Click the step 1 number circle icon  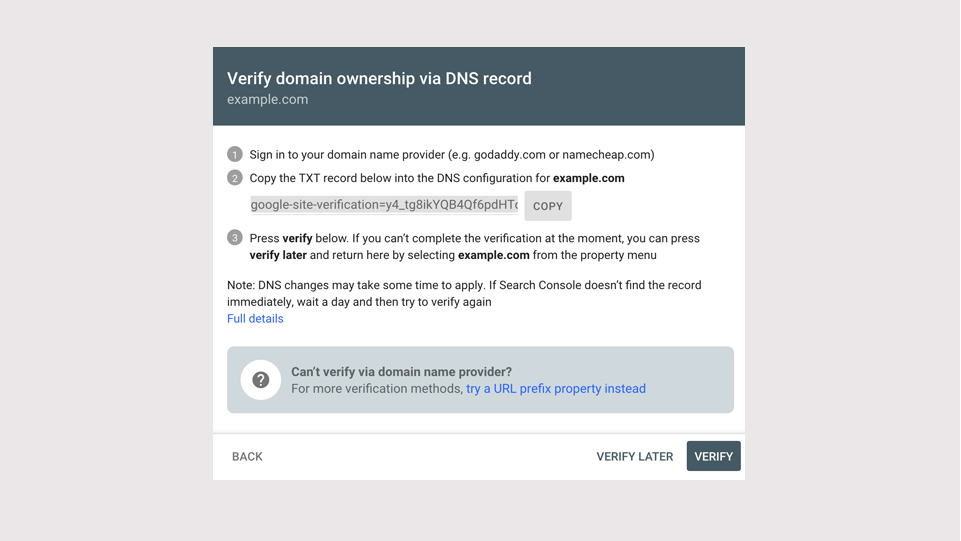click(x=235, y=154)
